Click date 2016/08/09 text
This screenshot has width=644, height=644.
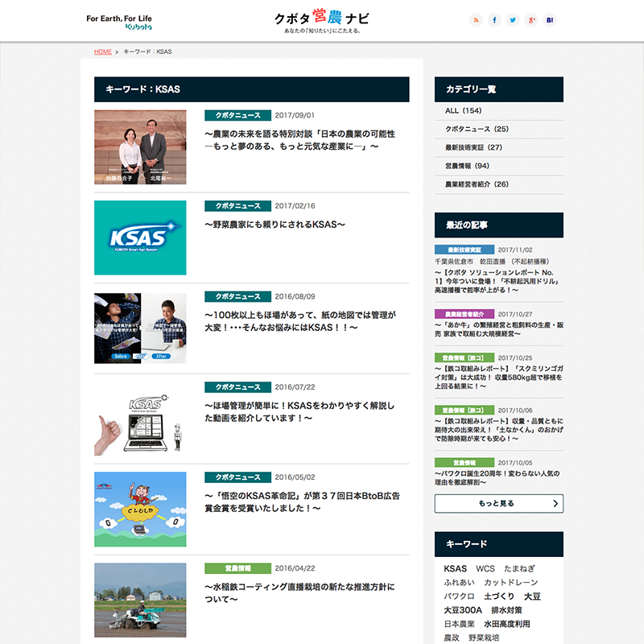pyautogui.click(x=295, y=296)
